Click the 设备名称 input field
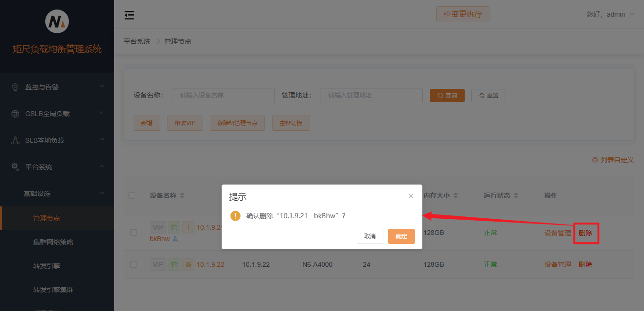This screenshot has width=644, height=311. 224,95
